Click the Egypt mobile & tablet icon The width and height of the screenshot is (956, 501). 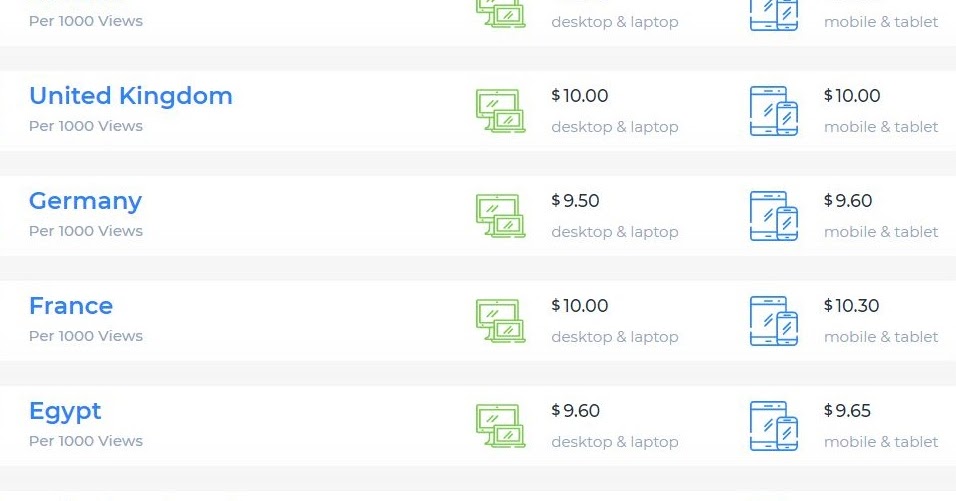(774, 426)
